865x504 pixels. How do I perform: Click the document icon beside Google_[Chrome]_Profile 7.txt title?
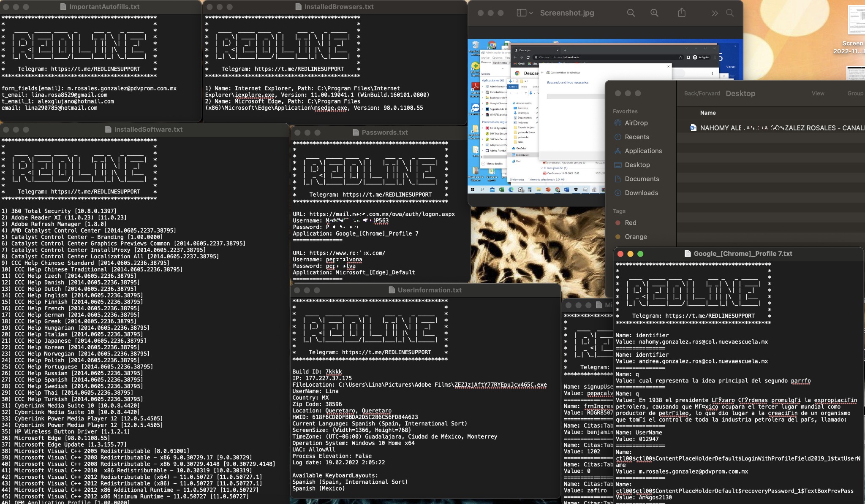pos(688,254)
